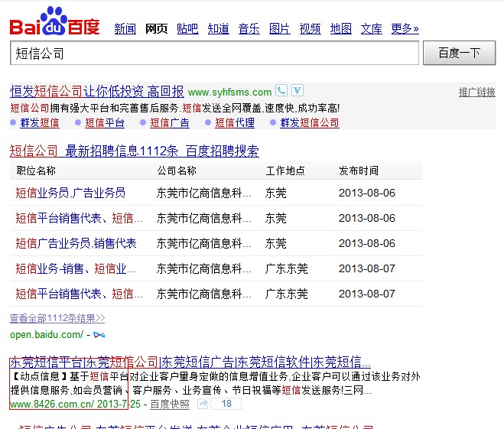Open 短信广告业务员,销售代表 job listing
Viewport: 504px width, 429px height.
tap(76, 243)
